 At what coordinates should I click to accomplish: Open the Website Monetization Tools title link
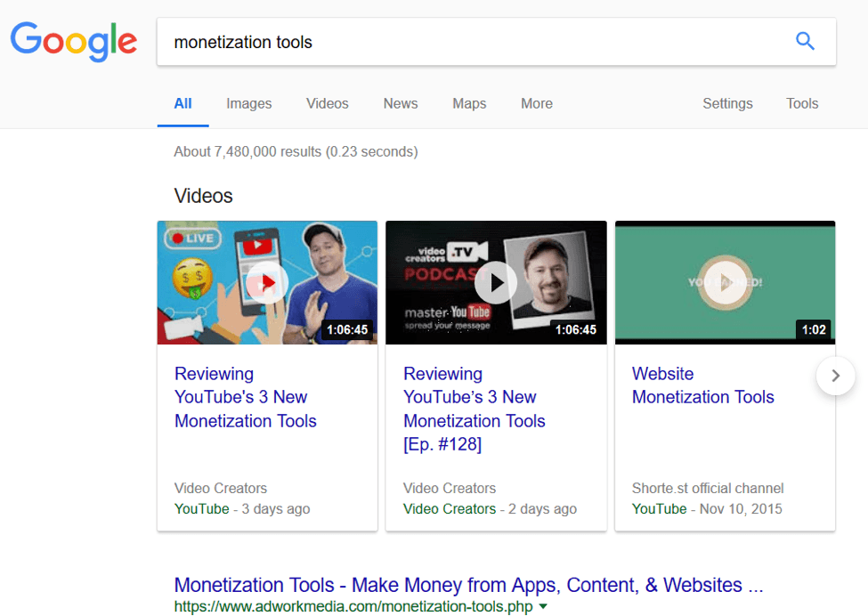tap(702, 385)
